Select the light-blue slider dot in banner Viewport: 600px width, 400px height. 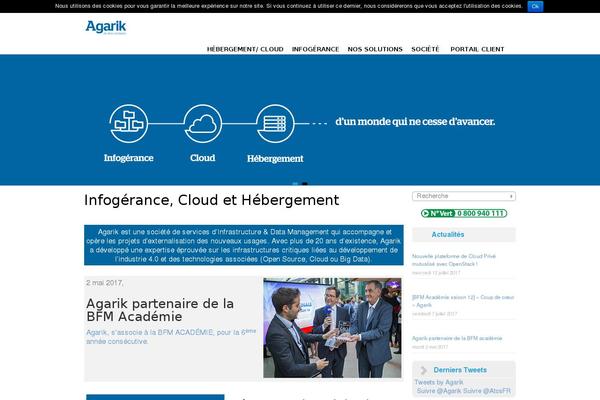coord(295,184)
